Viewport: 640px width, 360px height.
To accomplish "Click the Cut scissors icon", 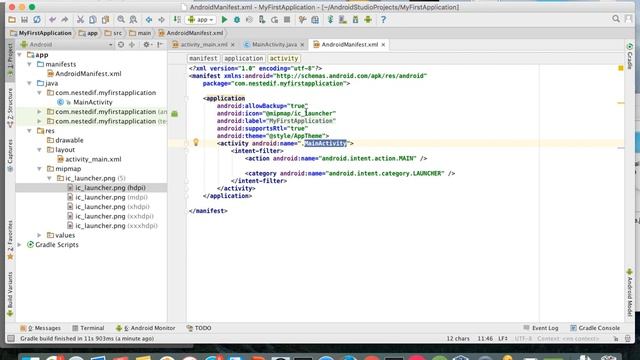I will [x=80, y=20].
